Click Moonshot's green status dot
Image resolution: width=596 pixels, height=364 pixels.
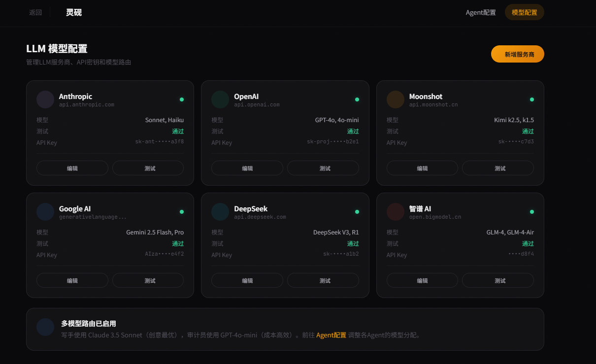click(x=532, y=99)
